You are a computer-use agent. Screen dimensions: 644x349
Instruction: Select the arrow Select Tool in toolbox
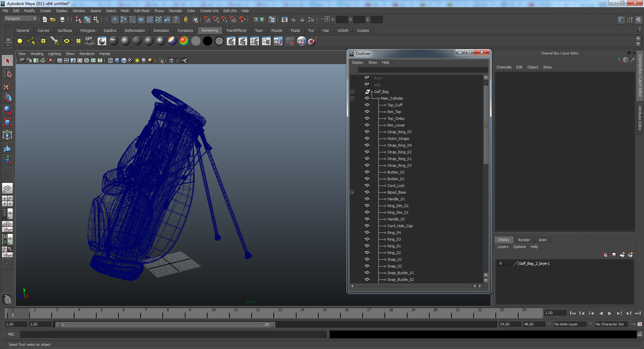coord(7,61)
